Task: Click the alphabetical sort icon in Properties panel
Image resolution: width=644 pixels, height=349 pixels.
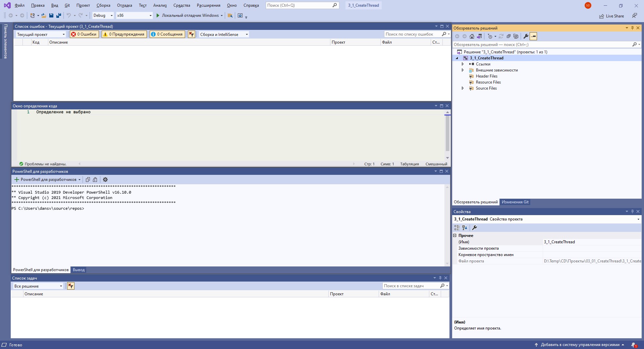Action: point(465,228)
